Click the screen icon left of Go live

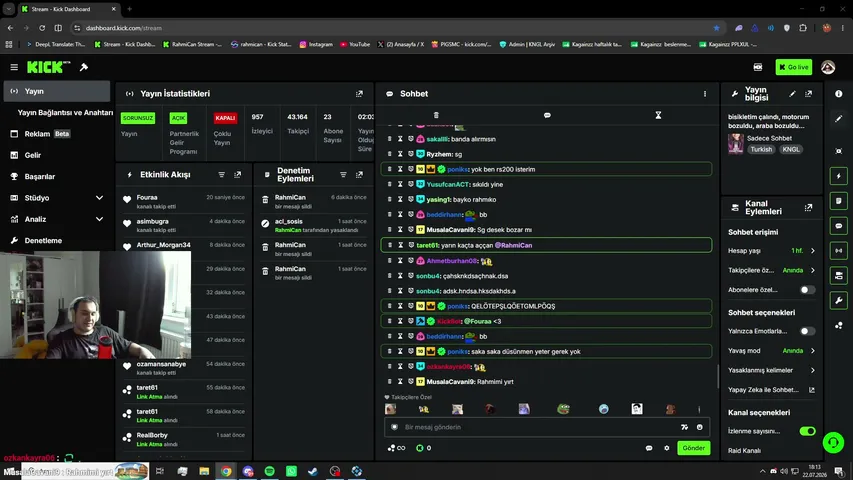pos(758,67)
